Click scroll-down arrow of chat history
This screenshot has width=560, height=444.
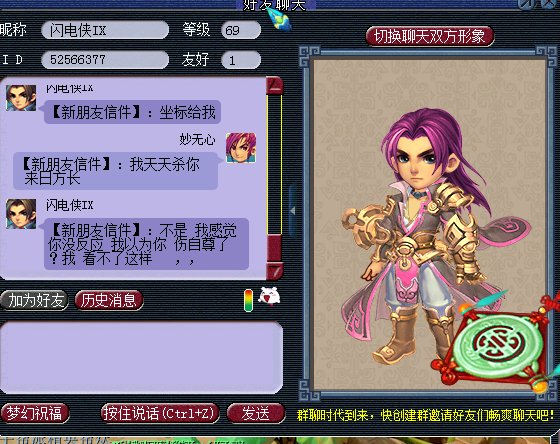coord(275,270)
